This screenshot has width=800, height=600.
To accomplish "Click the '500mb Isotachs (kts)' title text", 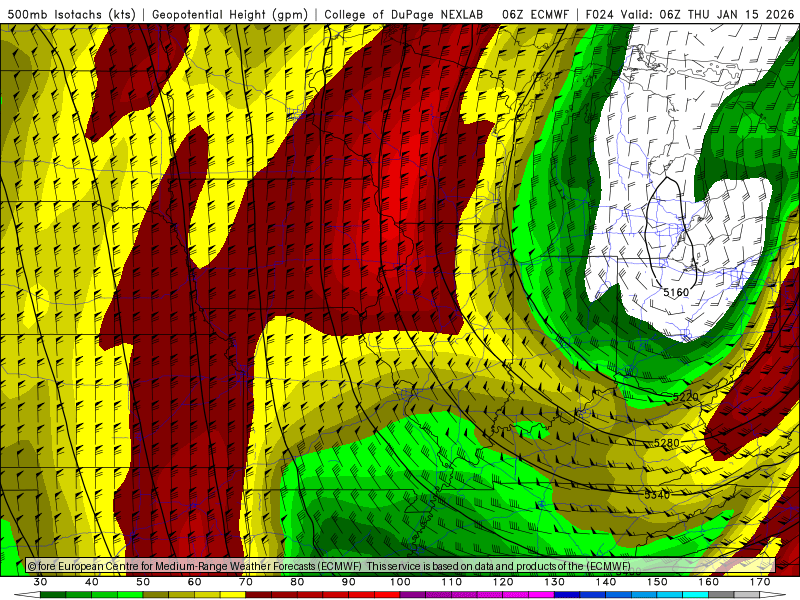I will (x=72, y=15).
